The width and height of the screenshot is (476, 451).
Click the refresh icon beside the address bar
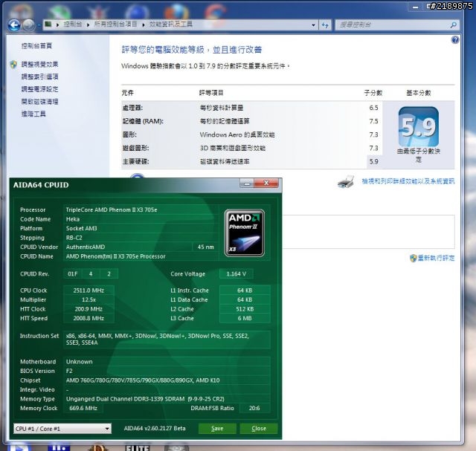[x=325, y=25]
